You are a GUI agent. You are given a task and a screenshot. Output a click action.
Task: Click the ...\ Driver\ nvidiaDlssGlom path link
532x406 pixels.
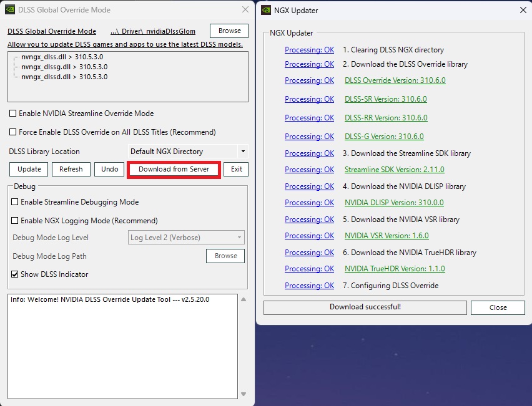click(153, 31)
